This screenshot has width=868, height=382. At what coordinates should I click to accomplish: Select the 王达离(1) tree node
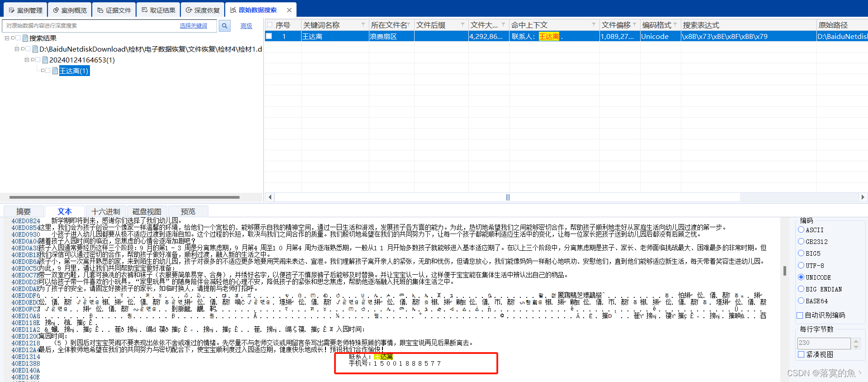pyautogui.click(x=74, y=71)
